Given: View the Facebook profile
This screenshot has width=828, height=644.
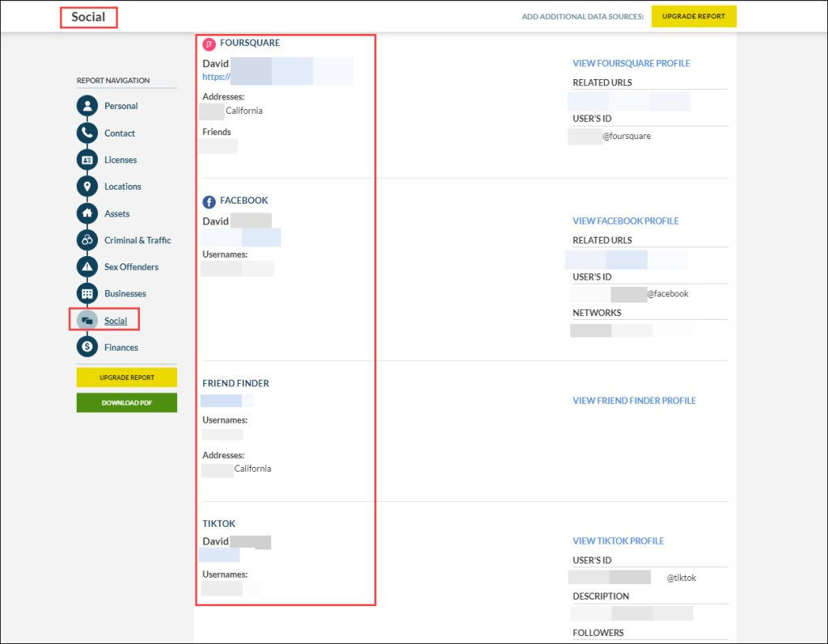Looking at the screenshot, I should point(625,221).
